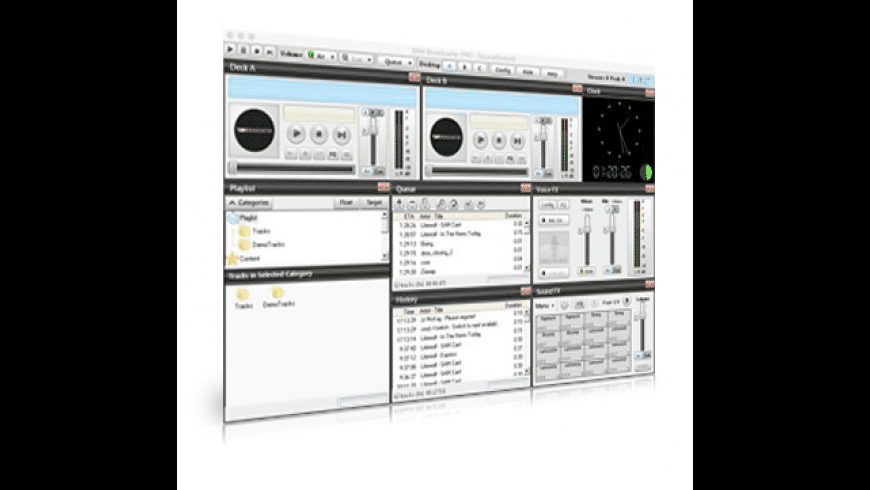
Task: Click the Config button in Voice FX
Action: coord(547,205)
